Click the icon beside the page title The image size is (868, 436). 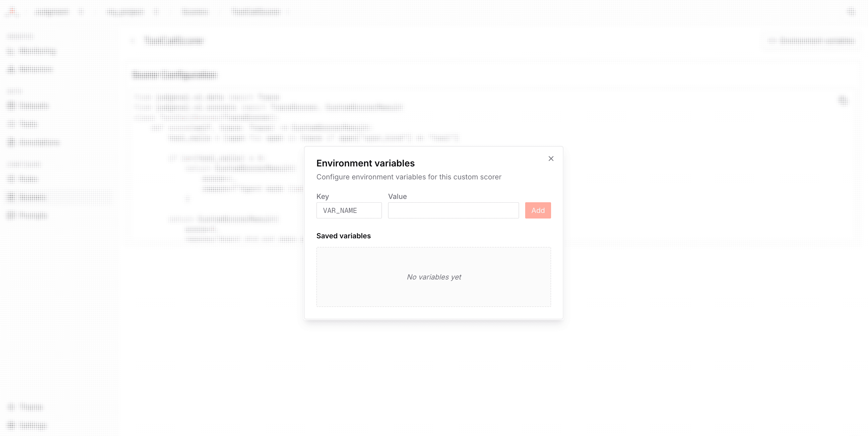pyautogui.click(x=133, y=40)
